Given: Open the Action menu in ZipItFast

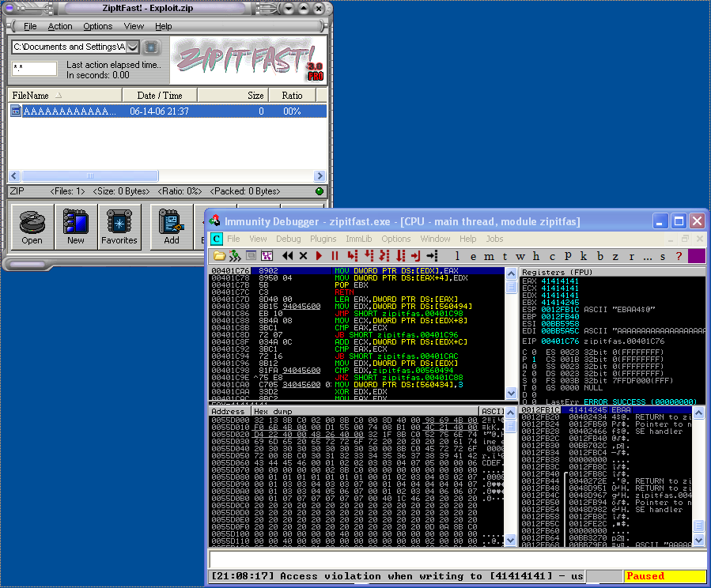Looking at the screenshot, I should click(60, 26).
